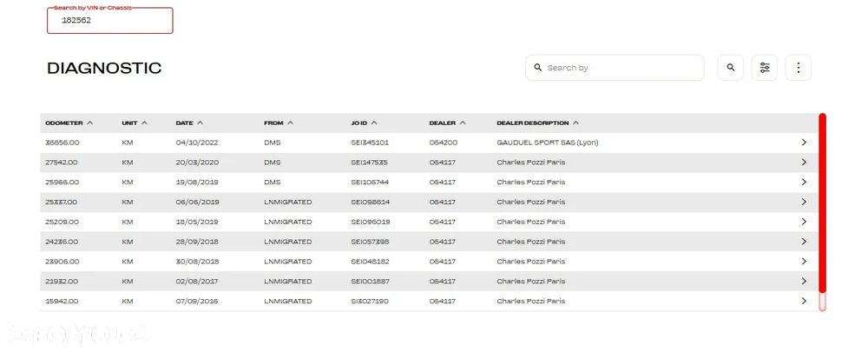This screenshot has width=868, height=352.
Task: Expand the GAUDUEL SPORT SAS row chevron
Action: click(803, 143)
